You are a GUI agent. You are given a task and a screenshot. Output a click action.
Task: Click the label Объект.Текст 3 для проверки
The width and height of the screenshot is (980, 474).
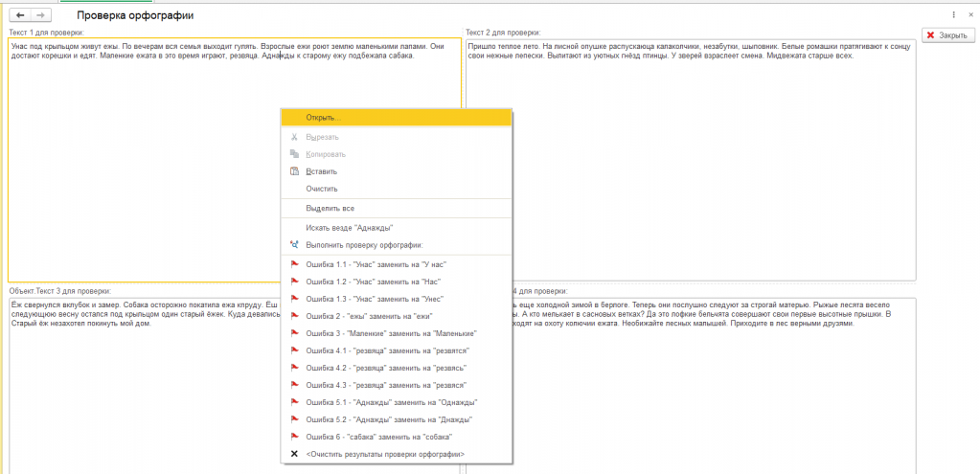pyautogui.click(x=60, y=291)
